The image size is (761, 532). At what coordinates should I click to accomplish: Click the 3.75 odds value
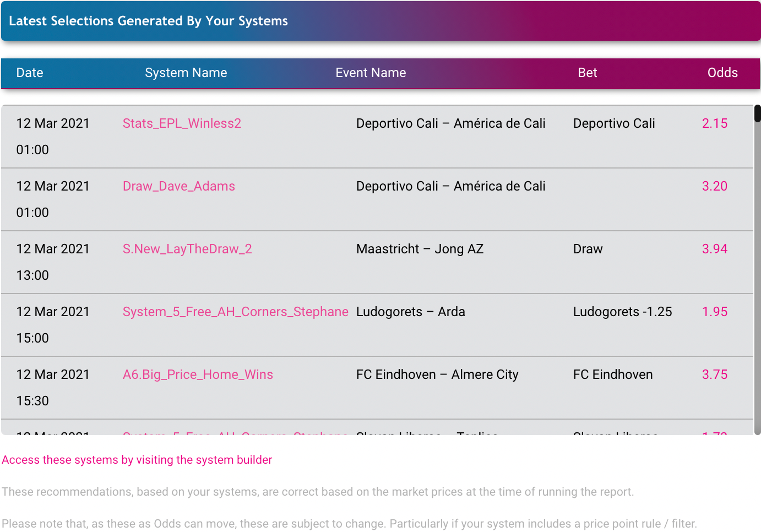pos(715,374)
